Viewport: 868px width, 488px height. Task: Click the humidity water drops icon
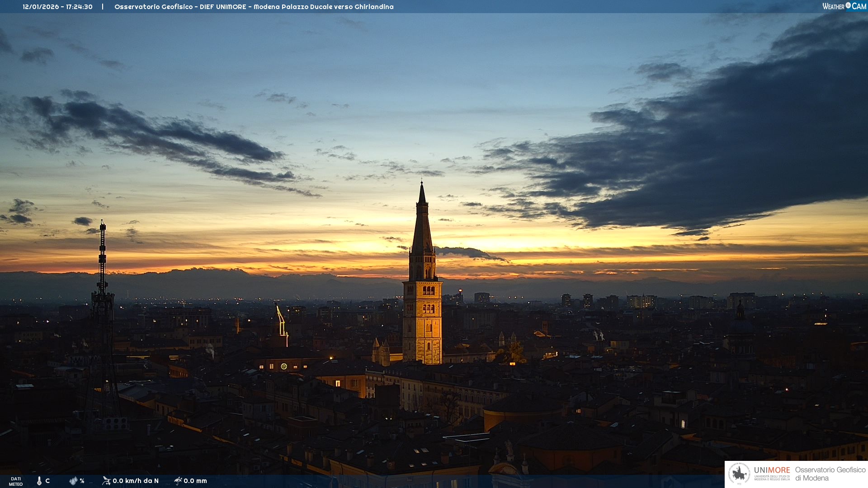[73, 481]
